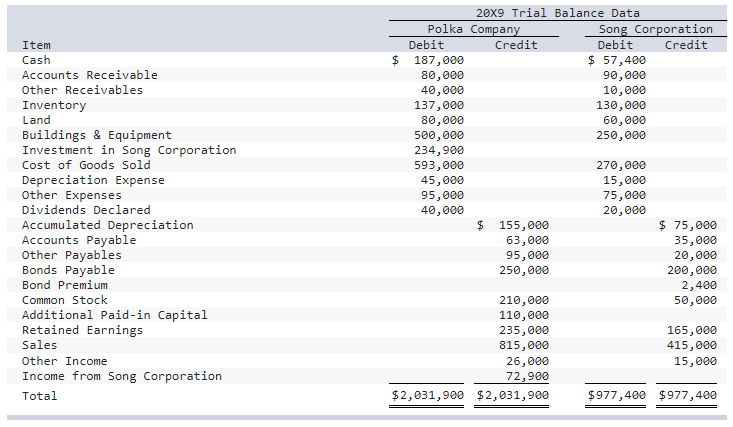
Task: Click the Item column heading
Action: tap(36, 45)
